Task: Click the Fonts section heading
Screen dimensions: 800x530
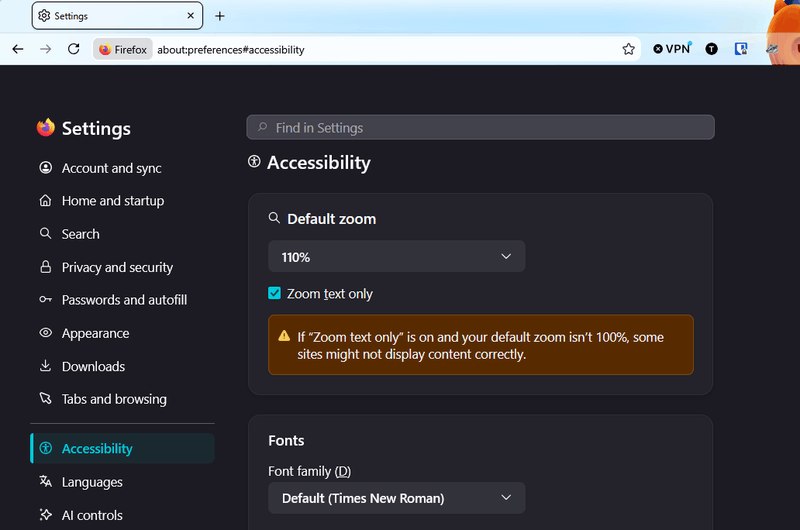Action: click(286, 440)
